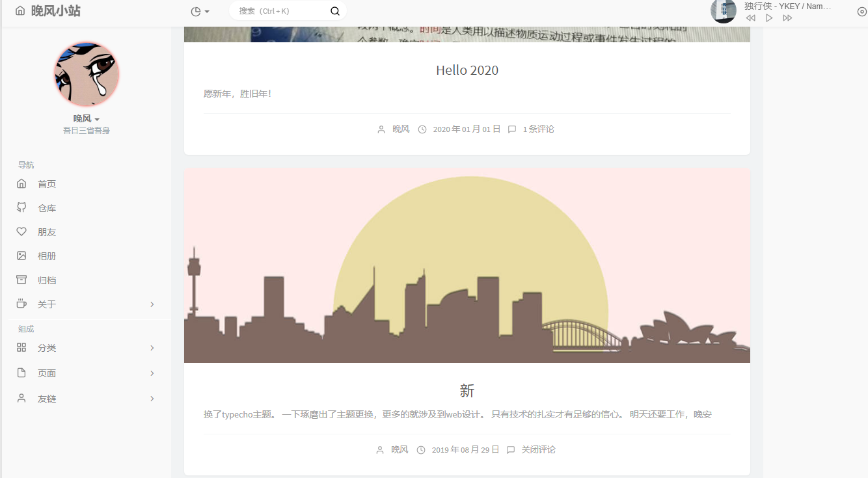Click the clock icon by 2019年08月29日
868x478 pixels.
[421, 450]
